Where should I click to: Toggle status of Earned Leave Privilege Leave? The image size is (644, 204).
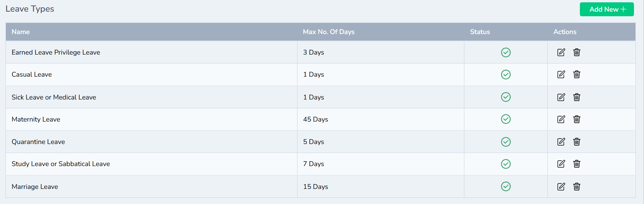(x=506, y=52)
